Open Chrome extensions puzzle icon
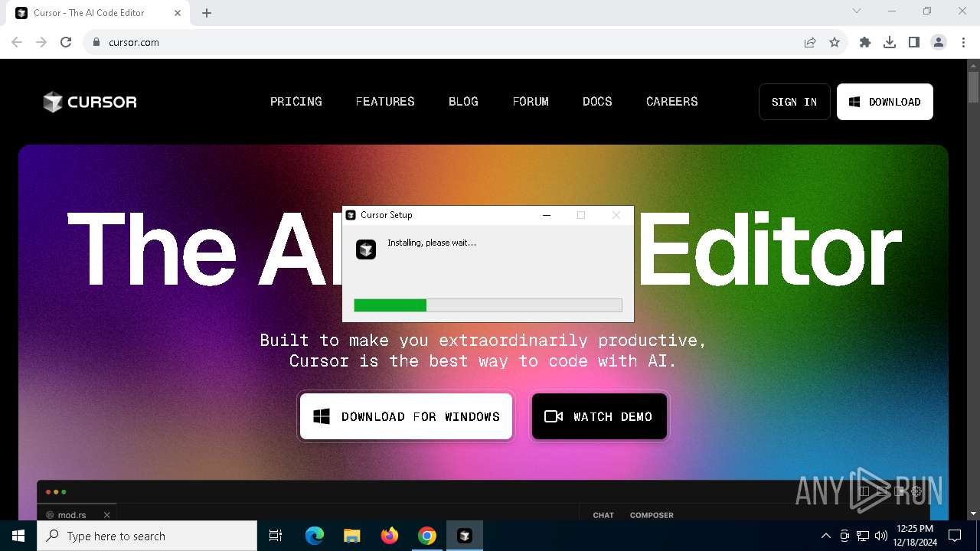The image size is (980, 551). (865, 42)
